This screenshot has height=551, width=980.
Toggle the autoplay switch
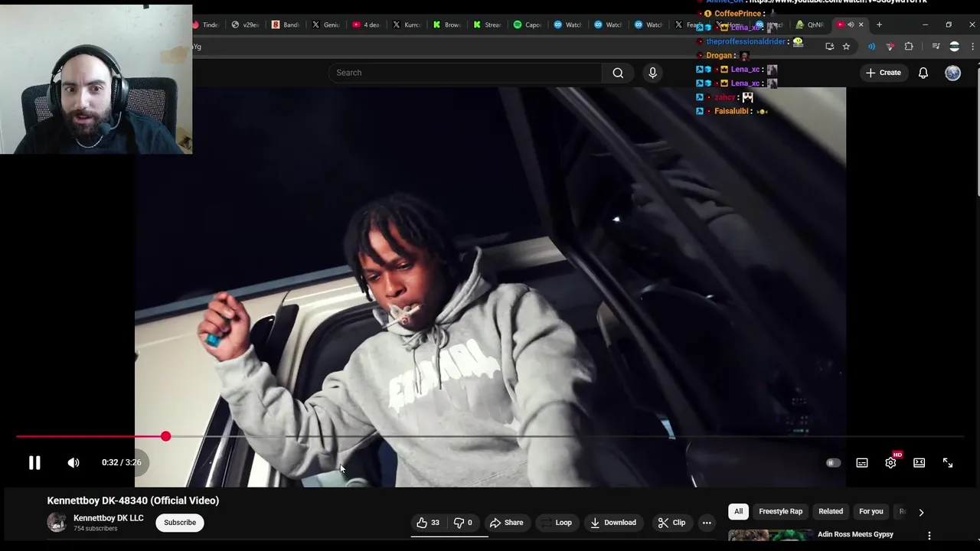tap(833, 462)
